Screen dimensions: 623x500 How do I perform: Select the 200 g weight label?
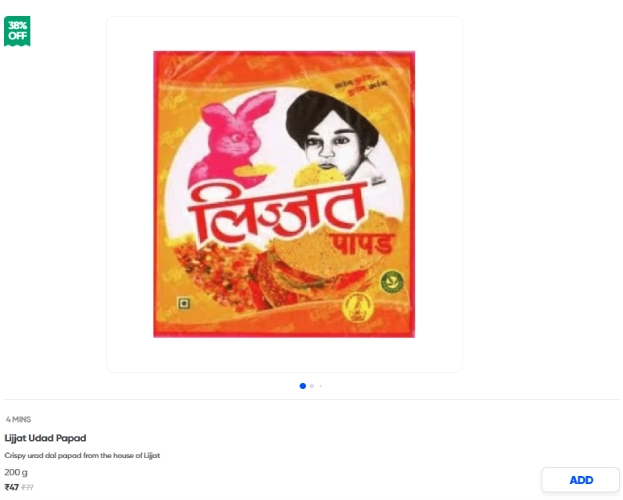(16, 472)
